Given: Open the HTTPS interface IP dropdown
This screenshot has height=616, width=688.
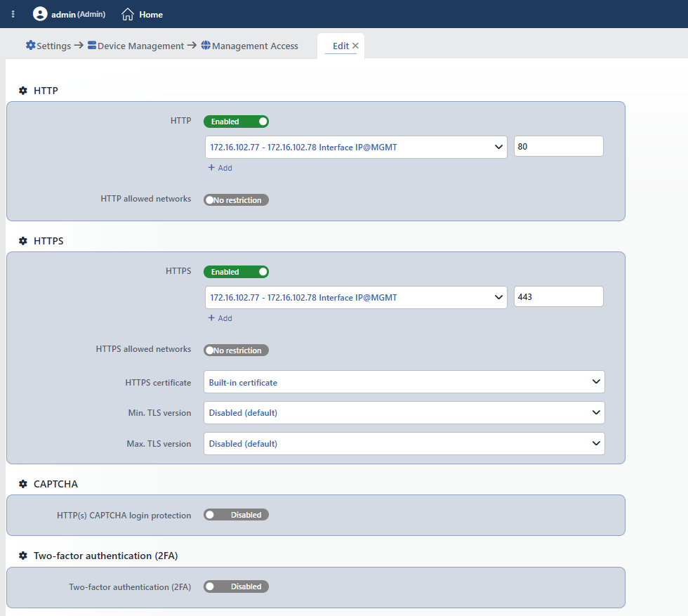Looking at the screenshot, I should coord(356,297).
